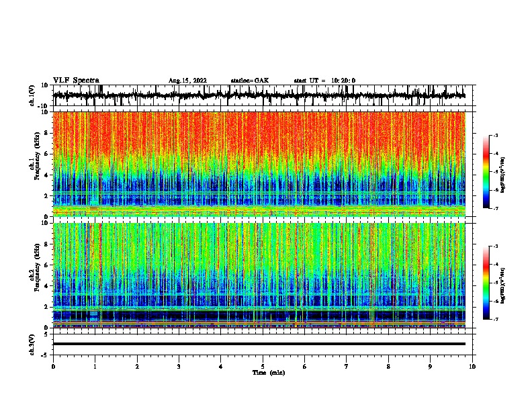The height and width of the screenshot is (411, 532).
Task: Click the -7 tick on the ch.2 color bar
Action: 496,319
